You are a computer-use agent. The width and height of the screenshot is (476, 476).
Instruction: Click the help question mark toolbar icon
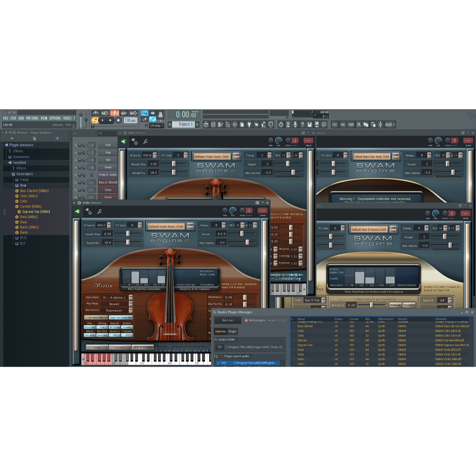pos(303,125)
